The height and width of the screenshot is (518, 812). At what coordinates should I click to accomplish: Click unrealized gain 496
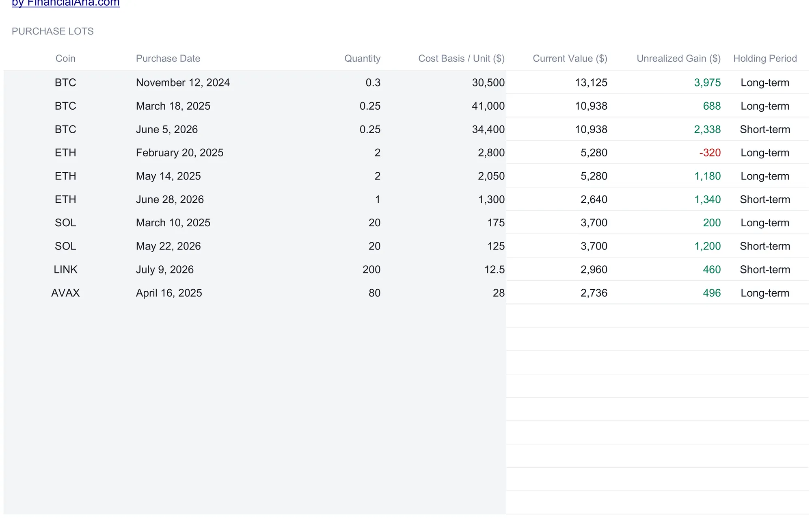(x=712, y=293)
